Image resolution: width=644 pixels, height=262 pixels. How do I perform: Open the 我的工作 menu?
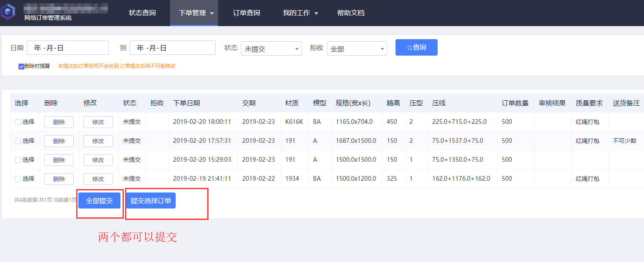coord(300,13)
